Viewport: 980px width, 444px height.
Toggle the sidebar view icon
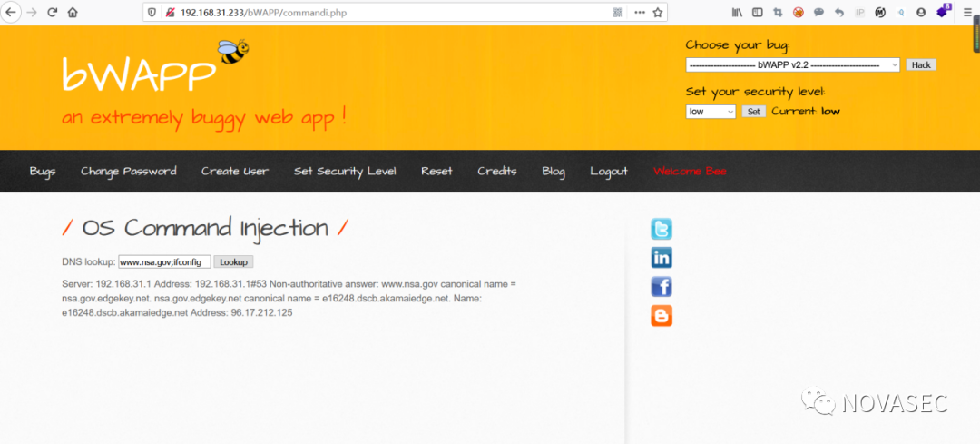coord(757,12)
